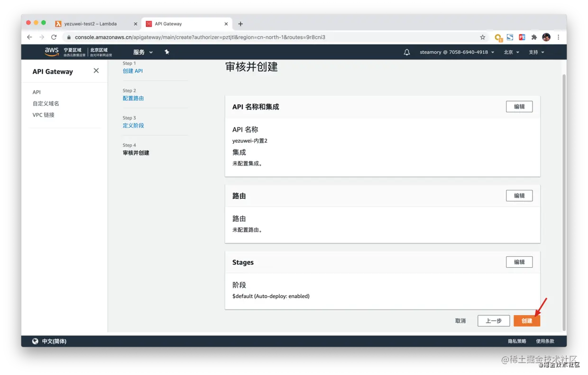Click the language globe icon in footer
Image resolution: width=588 pixels, height=375 pixels.
pyautogui.click(x=35, y=341)
